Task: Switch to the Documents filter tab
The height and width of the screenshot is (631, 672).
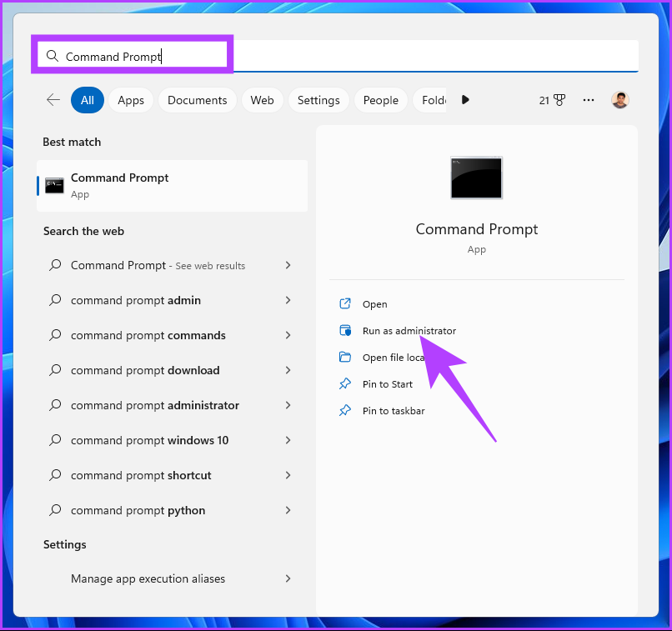Action: coord(197,100)
